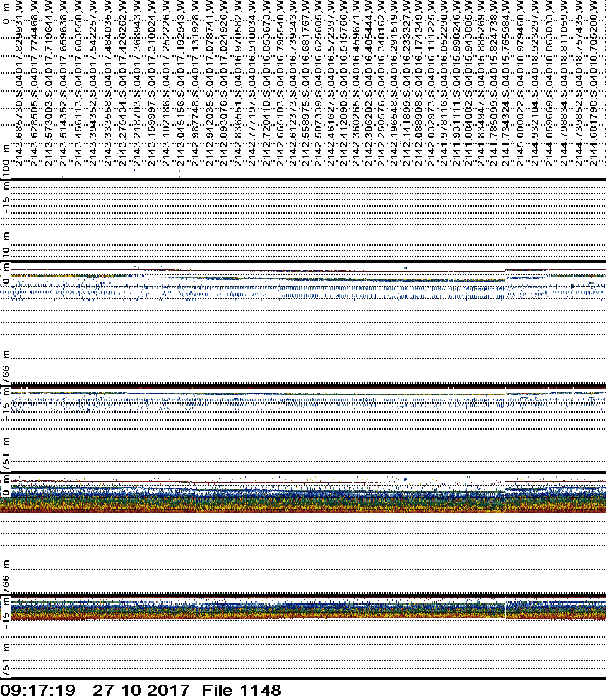
Task: Click position label 2144.739852,S,04018.757435,W
Action: click(x=578, y=83)
